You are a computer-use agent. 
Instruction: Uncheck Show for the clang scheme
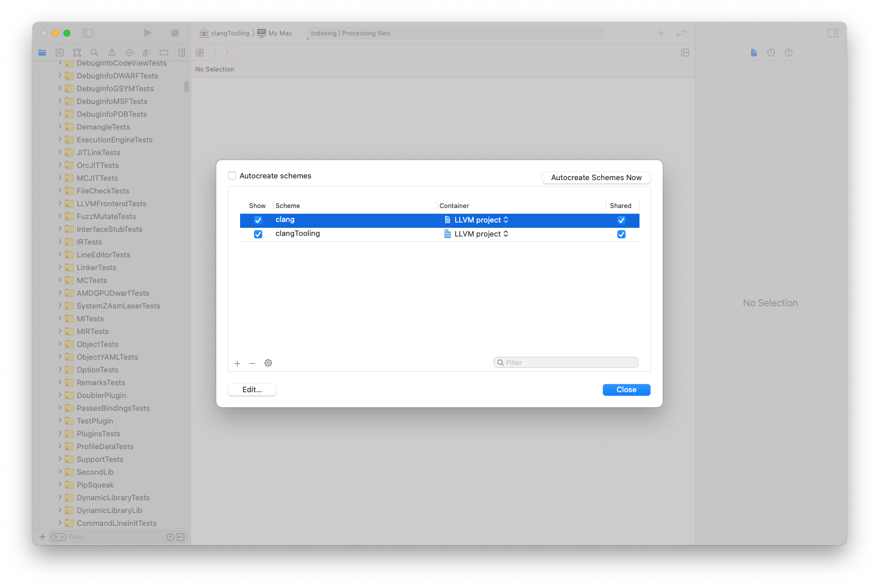(x=258, y=220)
